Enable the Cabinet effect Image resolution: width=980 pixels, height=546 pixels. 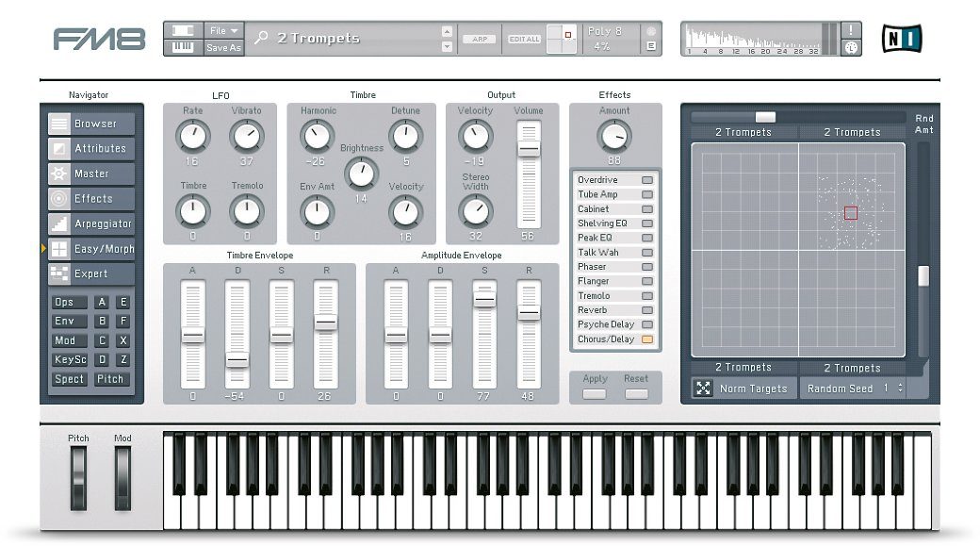[x=646, y=209]
